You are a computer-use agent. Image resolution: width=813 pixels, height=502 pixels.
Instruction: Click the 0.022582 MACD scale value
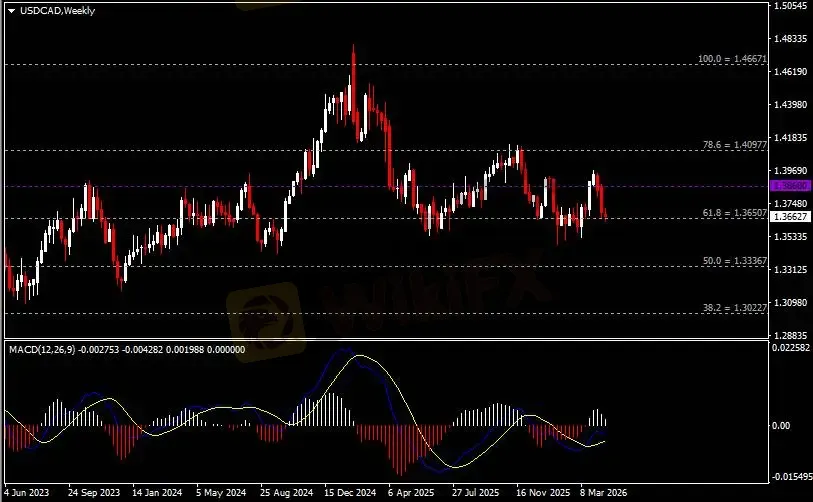click(791, 348)
